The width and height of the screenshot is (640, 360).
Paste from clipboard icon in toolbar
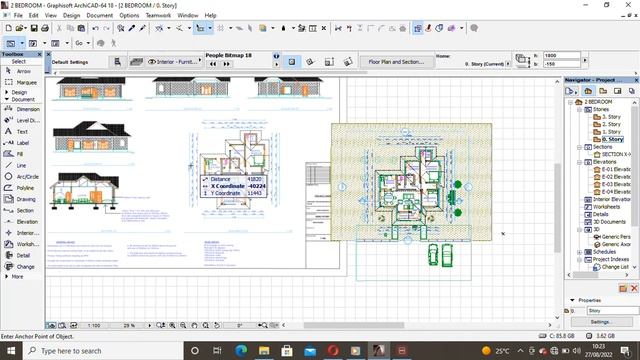point(81,28)
